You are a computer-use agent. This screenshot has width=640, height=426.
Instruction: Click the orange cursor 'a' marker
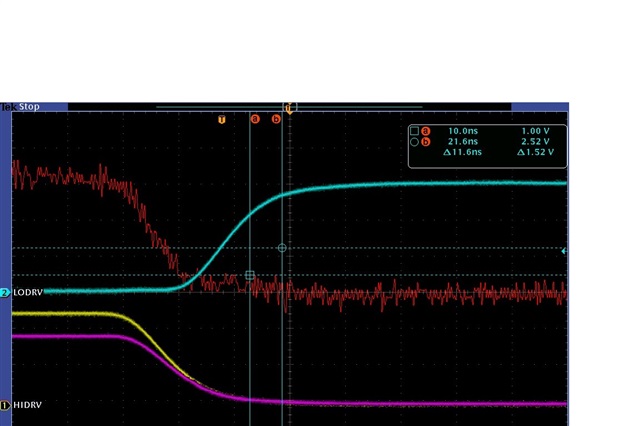click(255, 119)
